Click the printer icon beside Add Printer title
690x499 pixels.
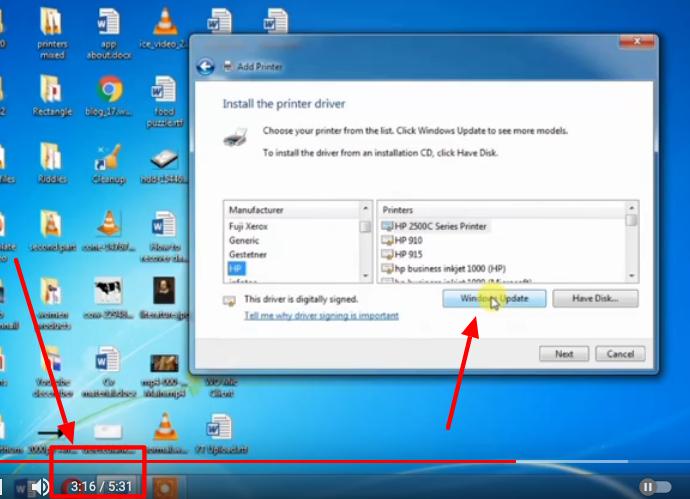coord(228,66)
